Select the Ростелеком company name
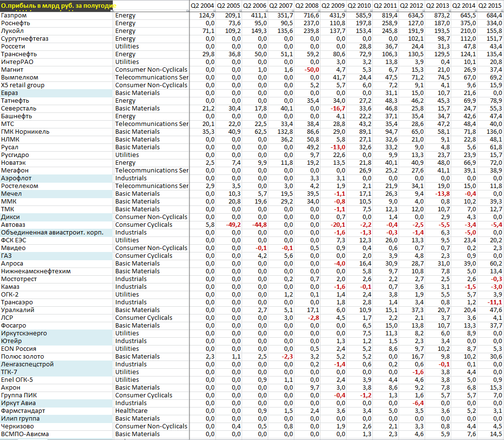504x440 pixels. (x=57, y=186)
